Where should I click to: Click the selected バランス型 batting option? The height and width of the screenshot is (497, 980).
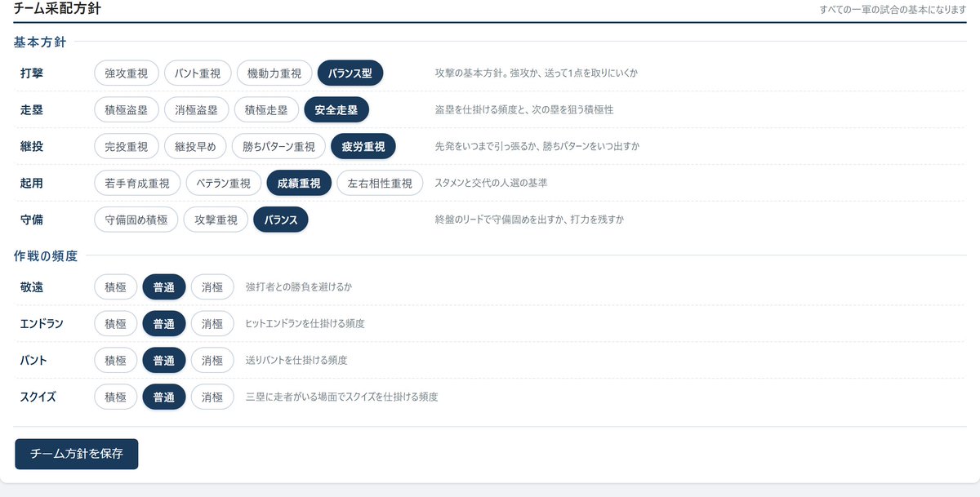click(350, 73)
